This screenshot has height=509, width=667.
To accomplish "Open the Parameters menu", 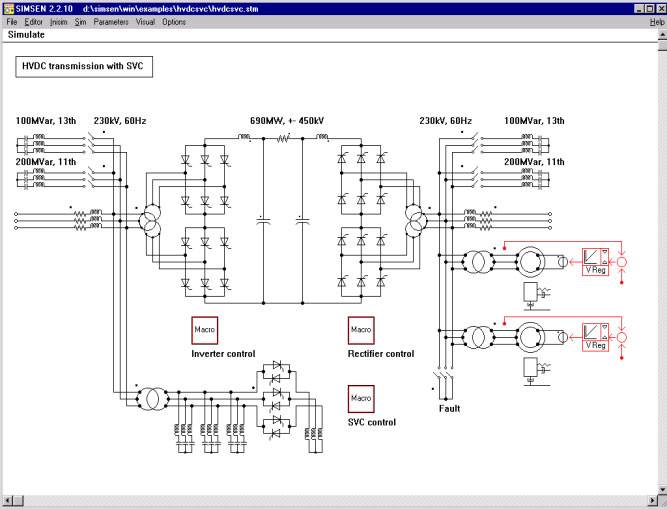I will pyautogui.click(x=111, y=21).
